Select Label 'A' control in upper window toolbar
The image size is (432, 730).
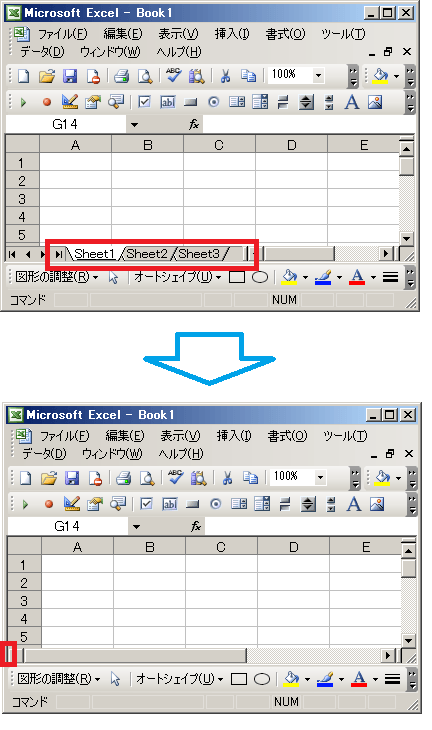352,101
